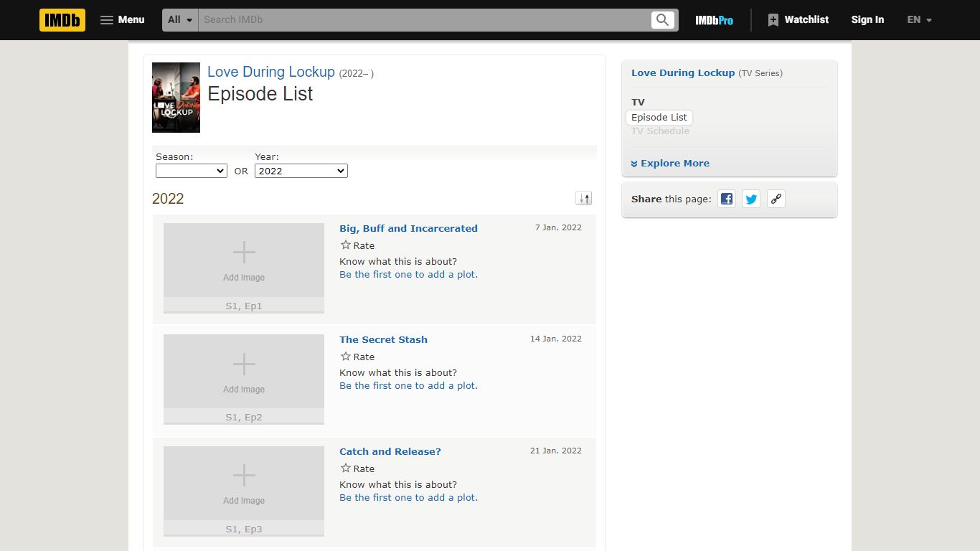Image resolution: width=980 pixels, height=551 pixels.
Task: Expand Explore More section
Action: tap(670, 163)
